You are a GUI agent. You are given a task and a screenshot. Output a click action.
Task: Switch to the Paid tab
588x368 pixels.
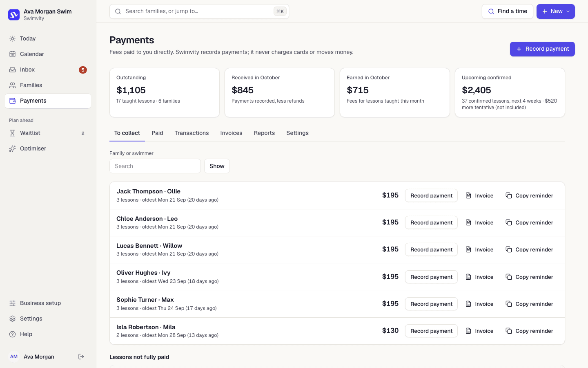[157, 133]
